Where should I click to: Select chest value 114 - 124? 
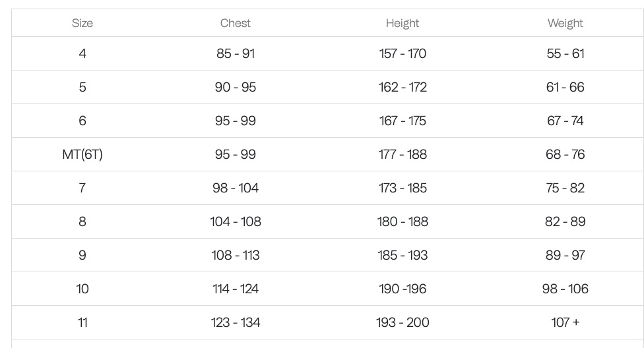tap(236, 289)
